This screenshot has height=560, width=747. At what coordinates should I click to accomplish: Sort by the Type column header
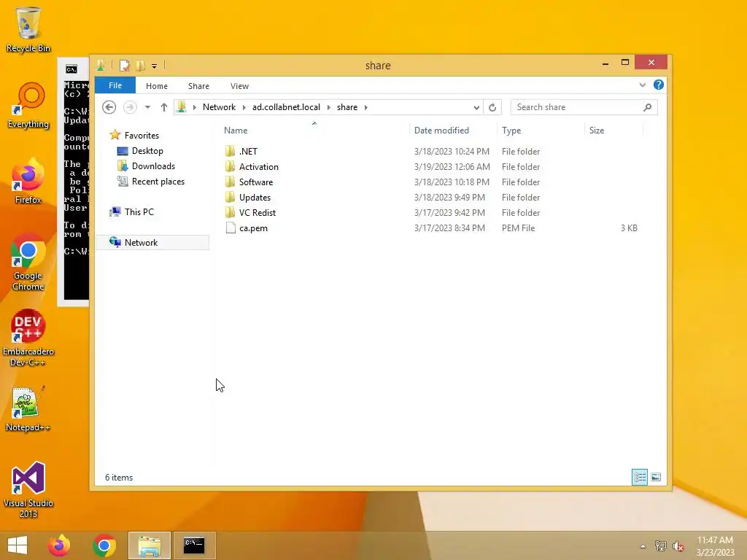click(541, 130)
